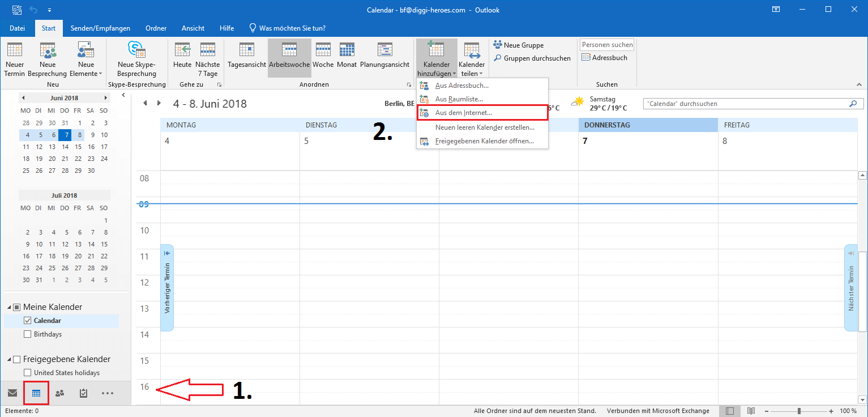This screenshot has height=417, width=868.
Task: Click DONNERSTAG day header
Action: [648, 125]
